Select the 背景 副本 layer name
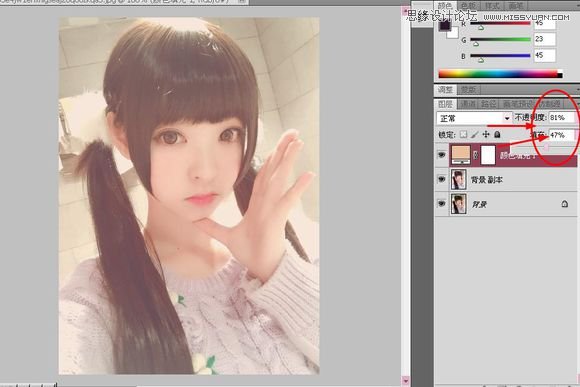 pos(486,180)
